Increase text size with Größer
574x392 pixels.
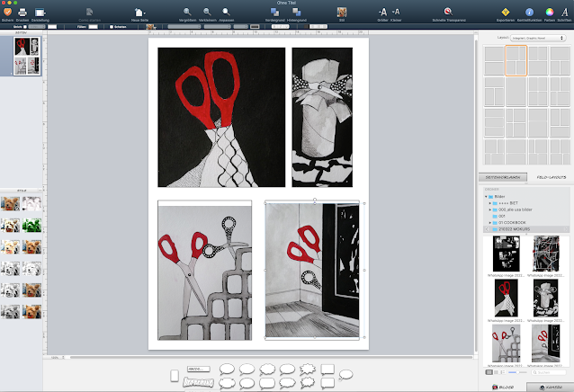382,13
